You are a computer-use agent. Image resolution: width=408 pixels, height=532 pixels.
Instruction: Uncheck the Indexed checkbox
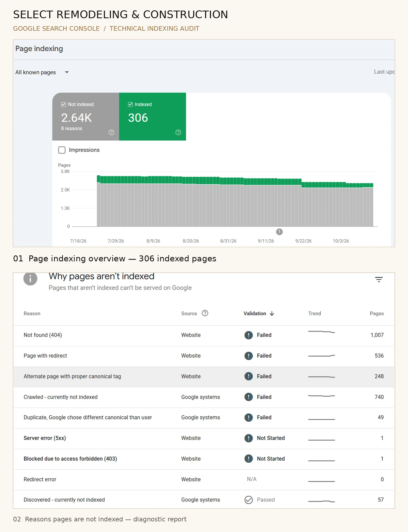point(131,104)
